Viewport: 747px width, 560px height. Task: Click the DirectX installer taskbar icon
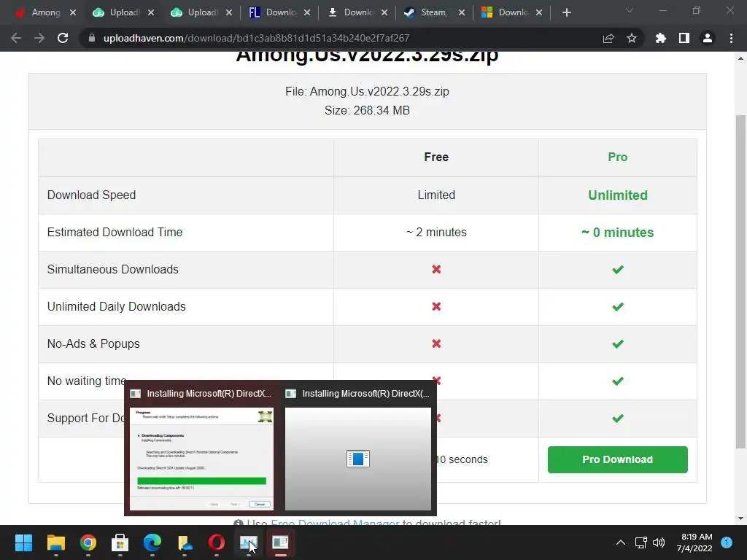pyautogui.click(x=281, y=542)
